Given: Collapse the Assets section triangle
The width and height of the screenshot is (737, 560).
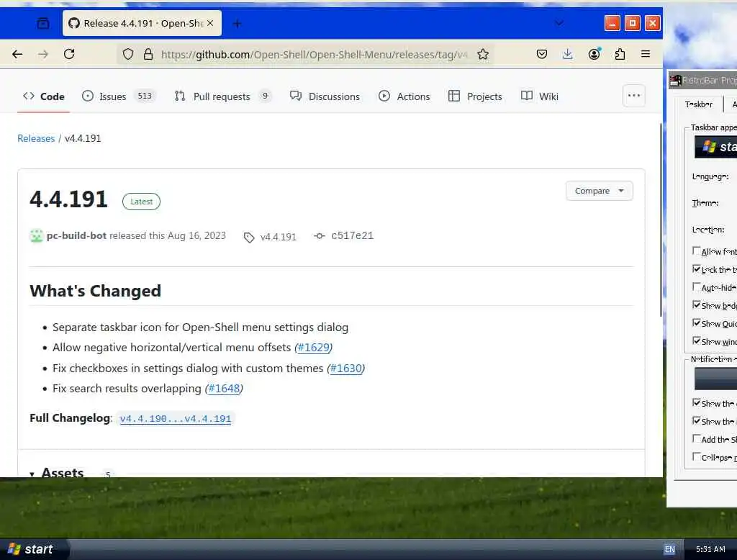Looking at the screenshot, I should [x=32, y=474].
